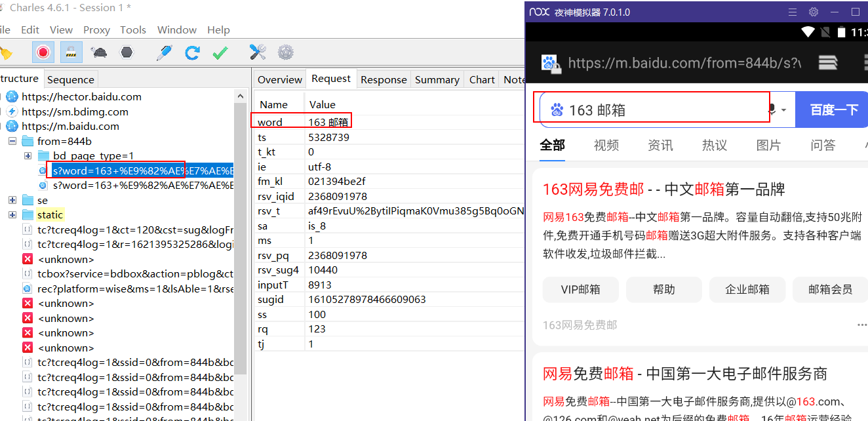Screen dimensions: 868x421
Task: Click the sugid value cell
Action: (367, 299)
